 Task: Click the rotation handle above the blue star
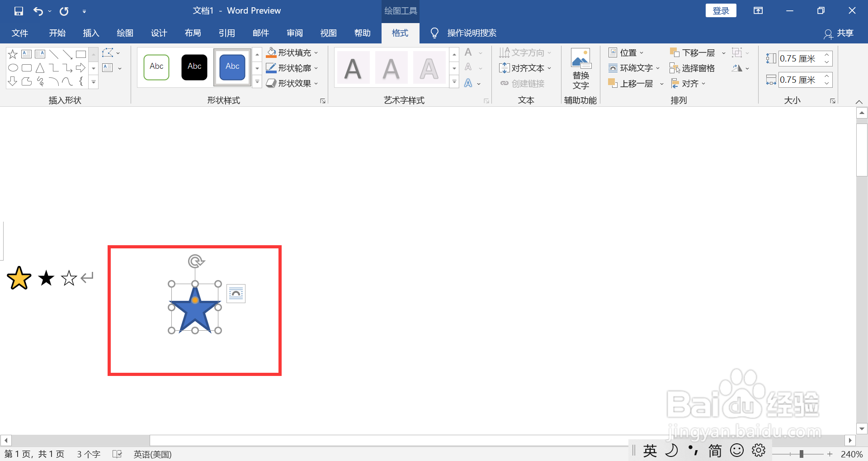(196, 261)
